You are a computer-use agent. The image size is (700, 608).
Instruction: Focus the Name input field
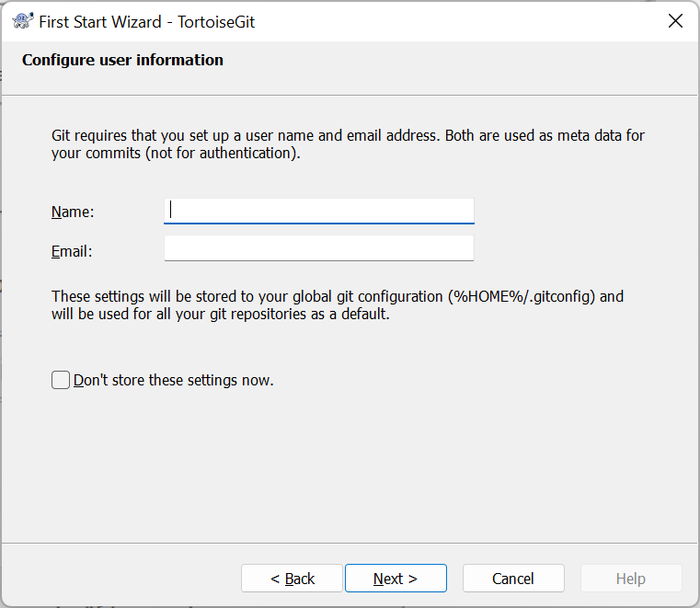coord(319,212)
